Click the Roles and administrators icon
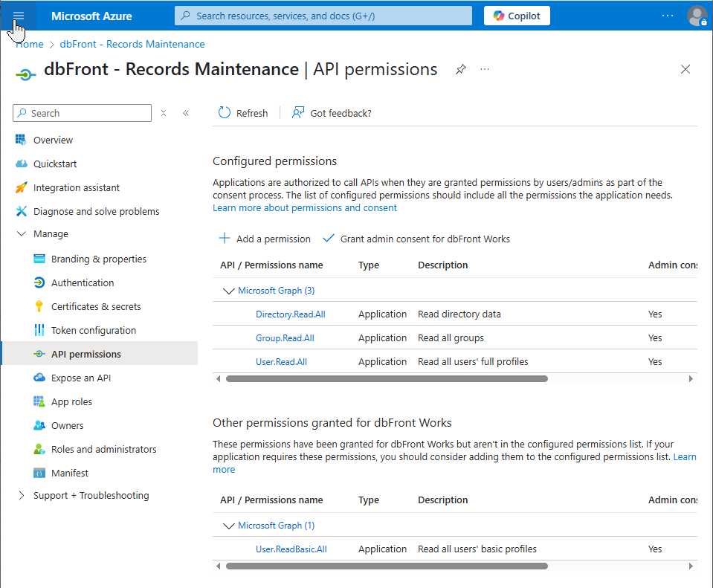The image size is (713, 588). pos(39,449)
